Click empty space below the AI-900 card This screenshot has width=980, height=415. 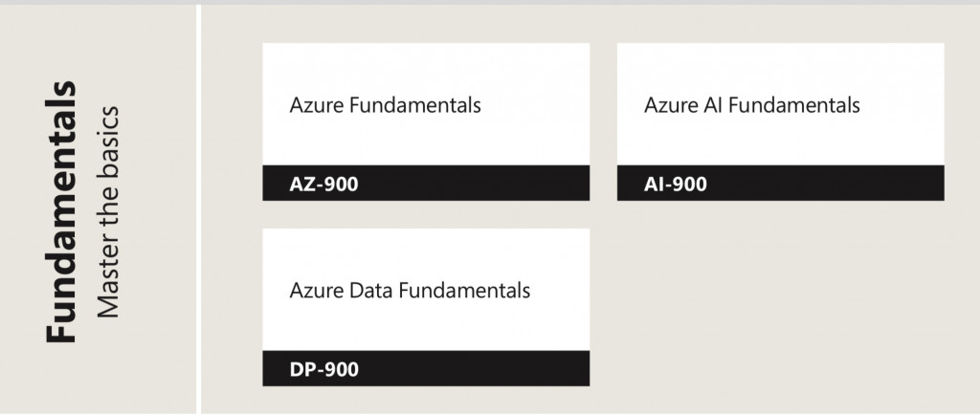780,306
